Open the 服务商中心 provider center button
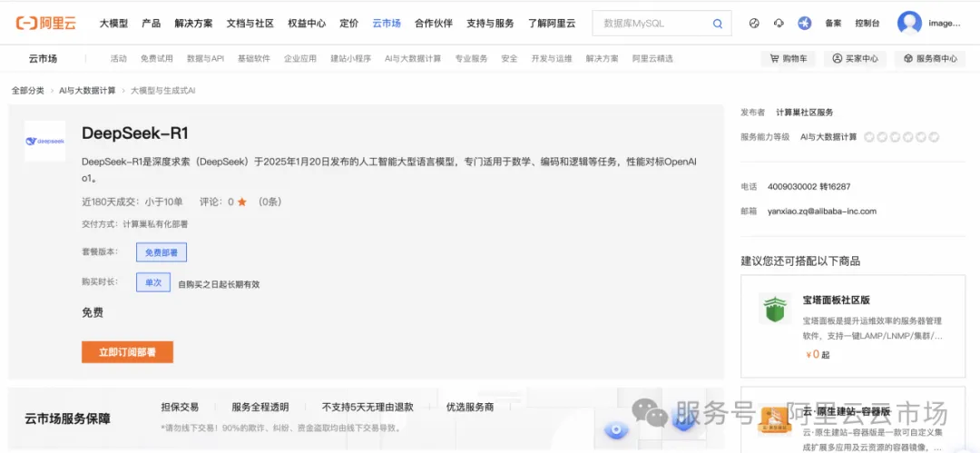 (x=930, y=59)
